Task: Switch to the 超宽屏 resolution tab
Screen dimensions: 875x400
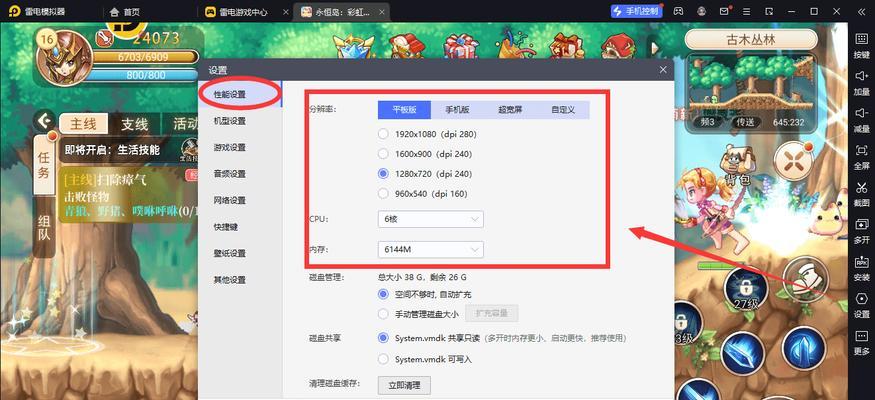Action: pyautogui.click(x=510, y=110)
